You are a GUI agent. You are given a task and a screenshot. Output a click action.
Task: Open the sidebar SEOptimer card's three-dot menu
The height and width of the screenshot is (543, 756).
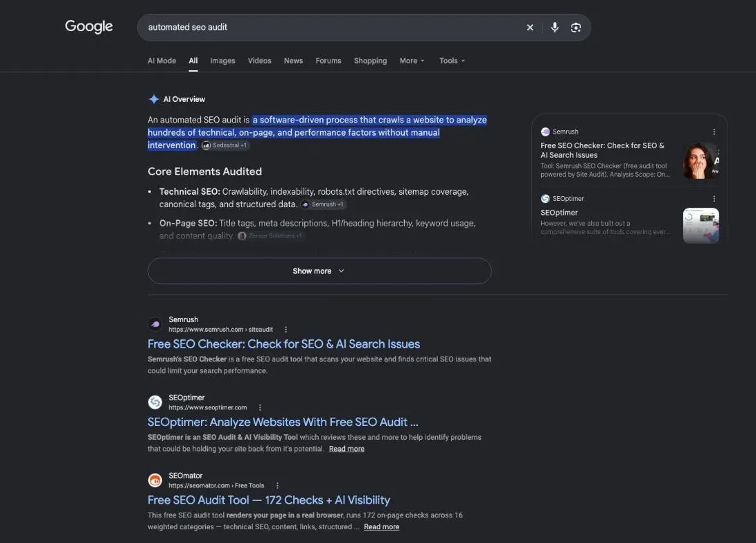(x=714, y=199)
